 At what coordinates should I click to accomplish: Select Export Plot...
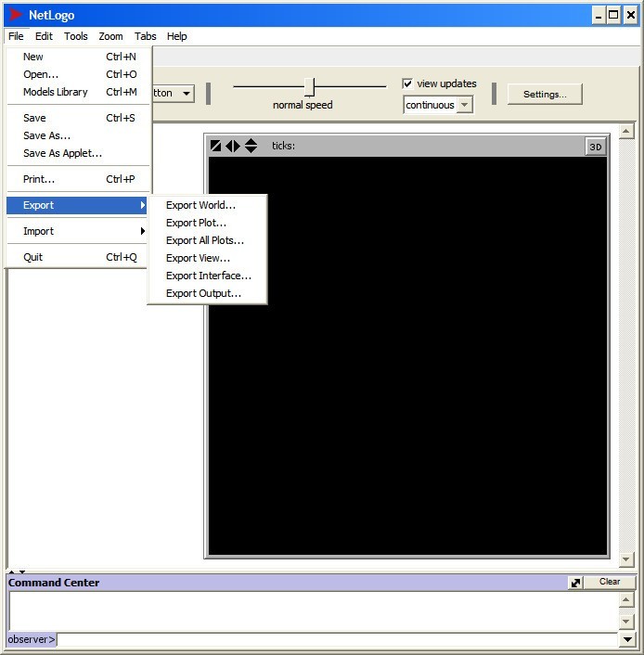coord(207,223)
